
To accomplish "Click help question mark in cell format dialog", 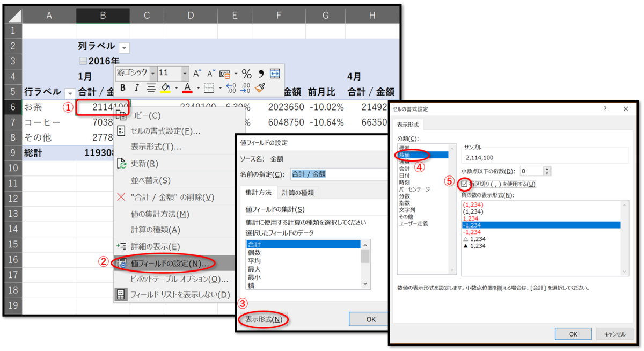I will click(606, 109).
